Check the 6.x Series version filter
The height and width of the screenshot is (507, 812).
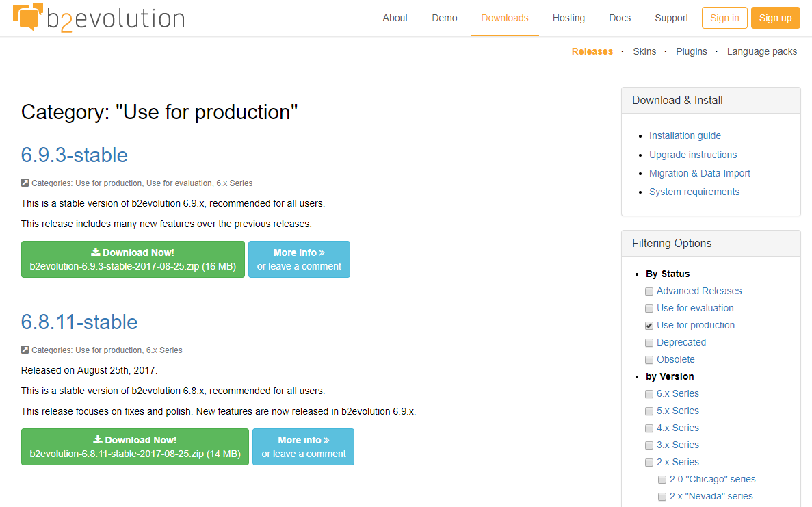click(649, 394)
